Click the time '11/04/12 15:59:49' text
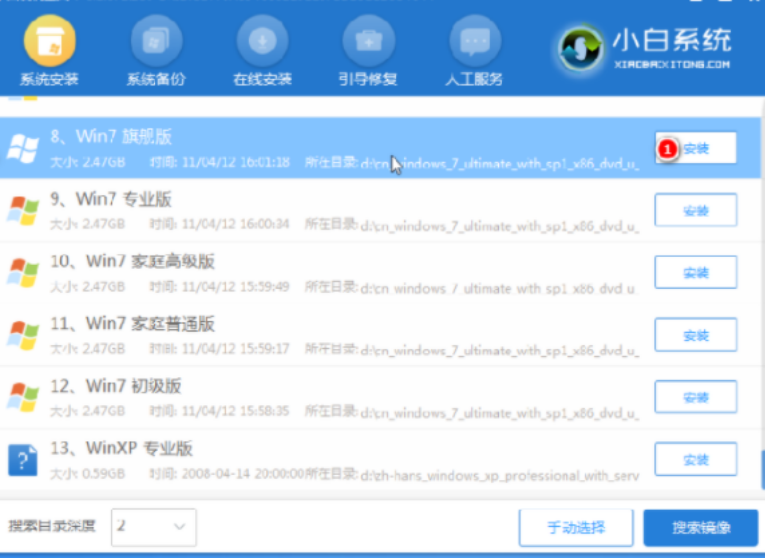The image size is (765, 558). [236, 286]
